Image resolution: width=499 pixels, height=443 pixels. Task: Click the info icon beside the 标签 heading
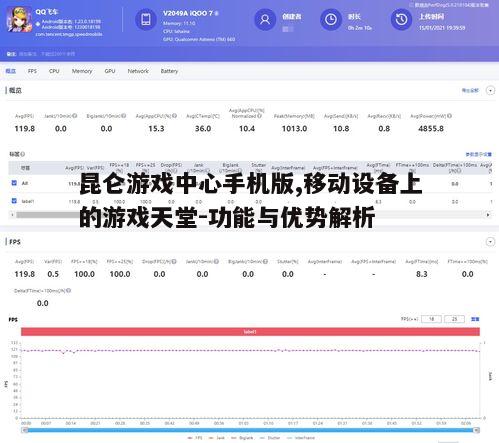[22, 154]
